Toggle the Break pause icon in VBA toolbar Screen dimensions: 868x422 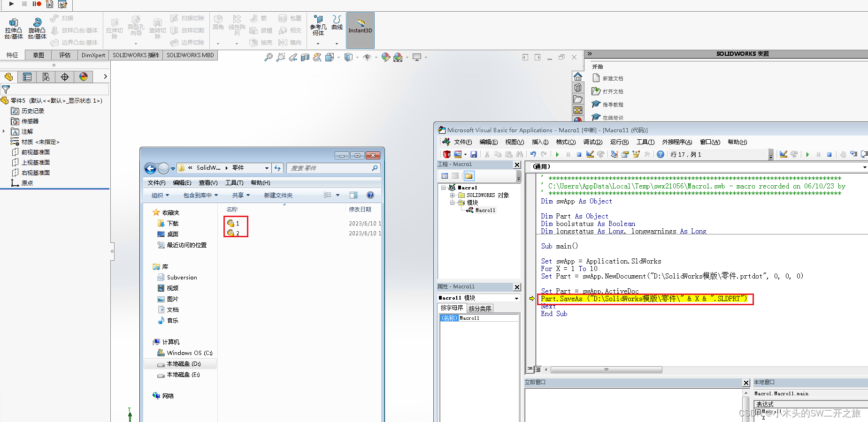tap(568, 154)
